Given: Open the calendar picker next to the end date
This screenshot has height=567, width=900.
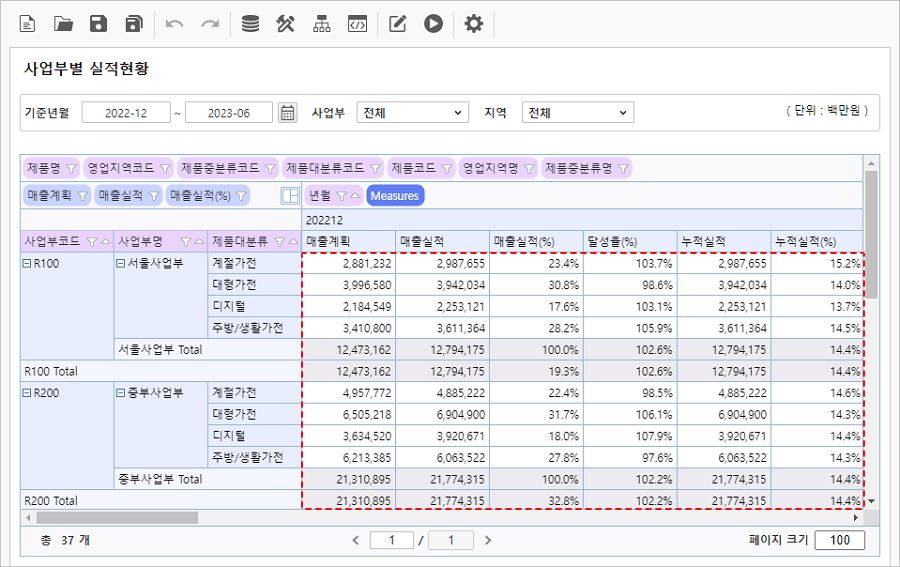Looking at the screenshot, I should tap(288, 113).
